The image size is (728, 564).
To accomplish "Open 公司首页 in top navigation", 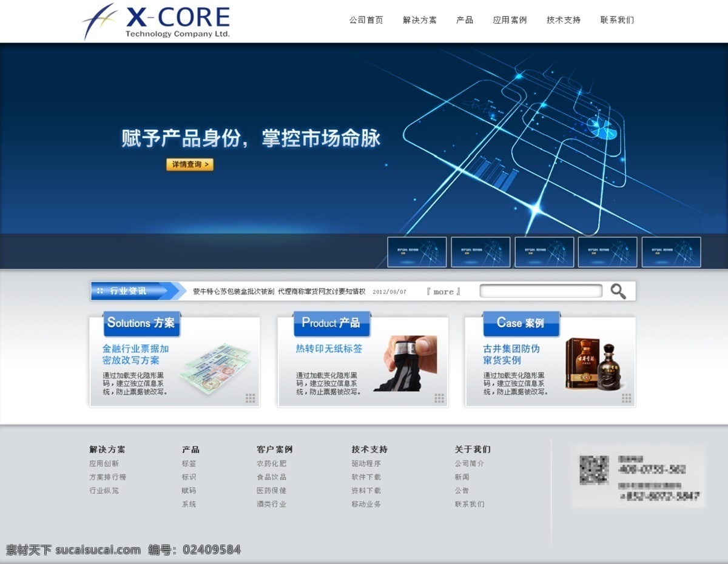I will coord(366,20).
